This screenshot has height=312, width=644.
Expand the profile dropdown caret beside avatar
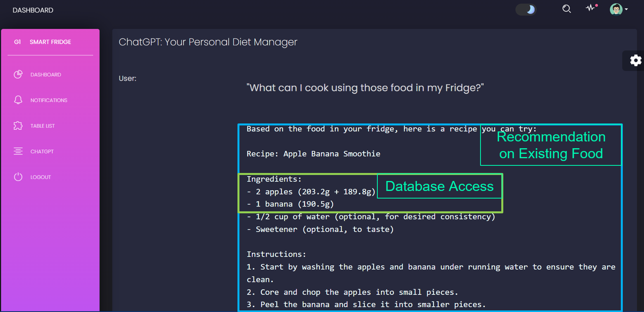(626, 9)
